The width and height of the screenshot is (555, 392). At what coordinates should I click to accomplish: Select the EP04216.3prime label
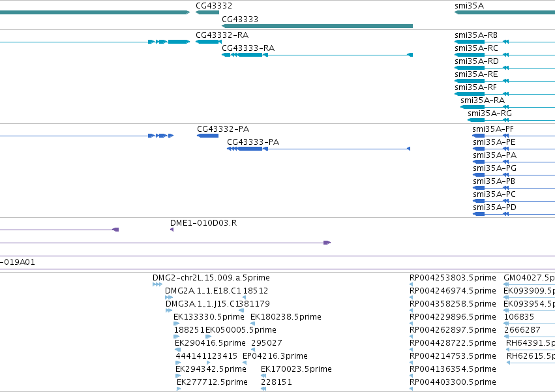275,356
